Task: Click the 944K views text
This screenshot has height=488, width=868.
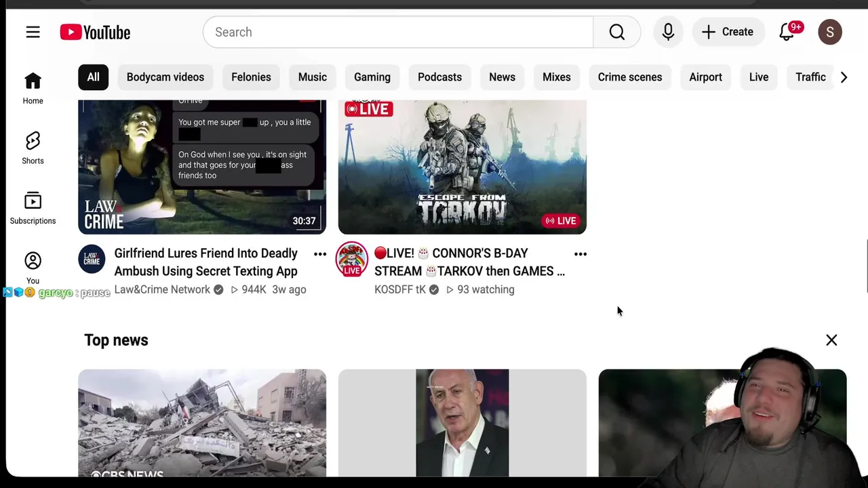Action: tap(254, 289)
